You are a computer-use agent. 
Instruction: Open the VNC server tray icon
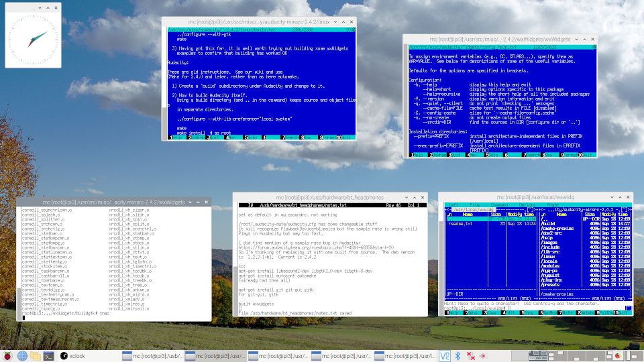pos(444,356)
